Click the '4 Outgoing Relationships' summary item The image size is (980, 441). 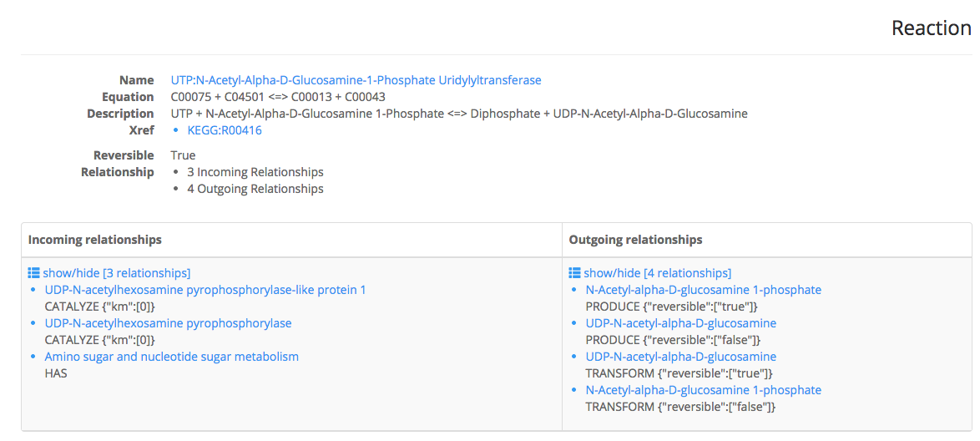[255, 188]
